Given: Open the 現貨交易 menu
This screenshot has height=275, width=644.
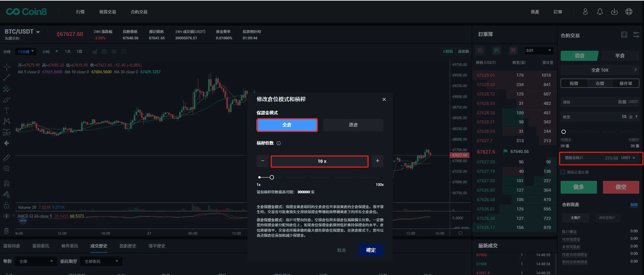Looking at the screenshot, I should click(x=108, y=12).
